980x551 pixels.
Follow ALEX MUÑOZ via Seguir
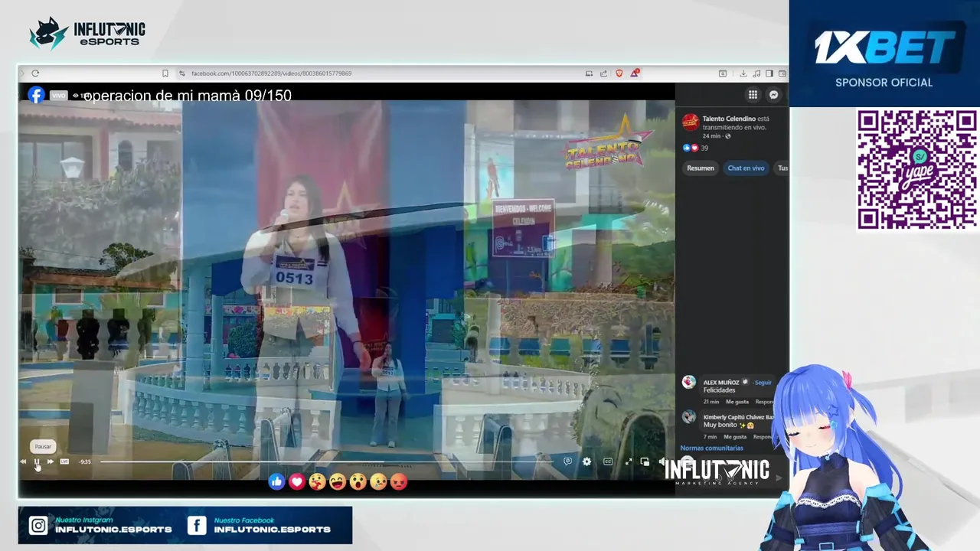763,382
